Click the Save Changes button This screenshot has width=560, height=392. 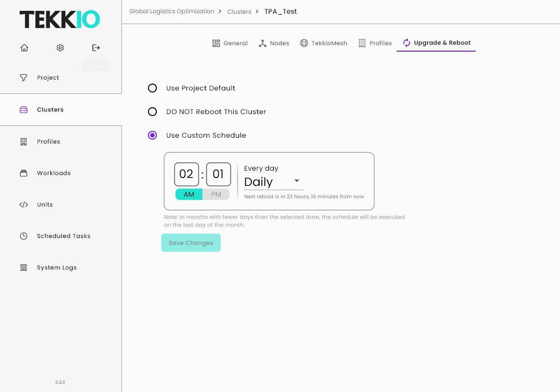coord(191,243)
